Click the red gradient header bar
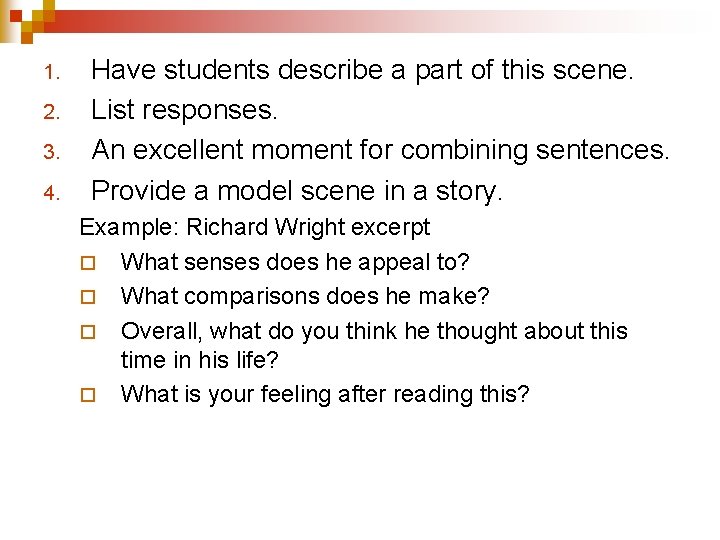Image resolution: width=720 pixels, height=540 pixels. (x=367, y=21)
